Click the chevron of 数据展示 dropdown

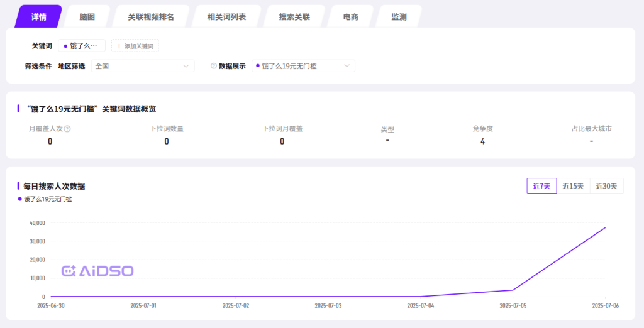point(347,66)
